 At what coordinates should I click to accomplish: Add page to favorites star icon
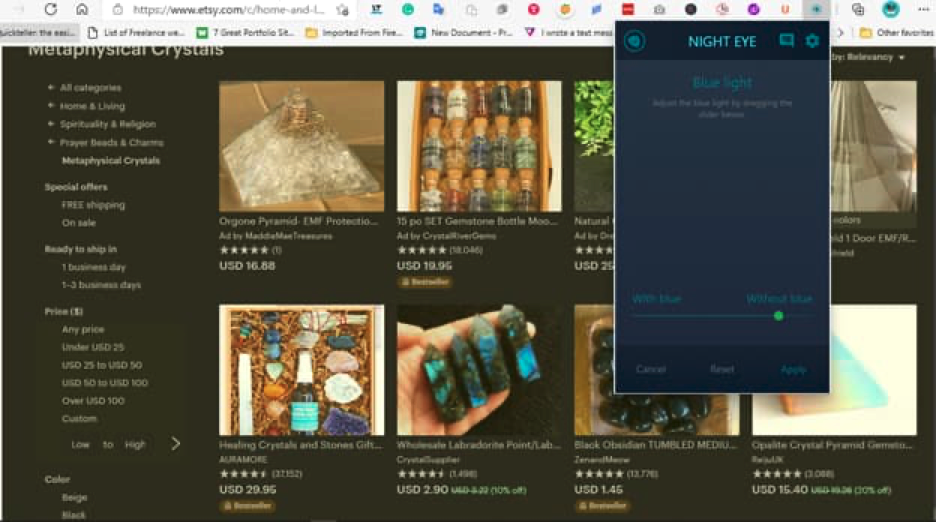point(342,9)
